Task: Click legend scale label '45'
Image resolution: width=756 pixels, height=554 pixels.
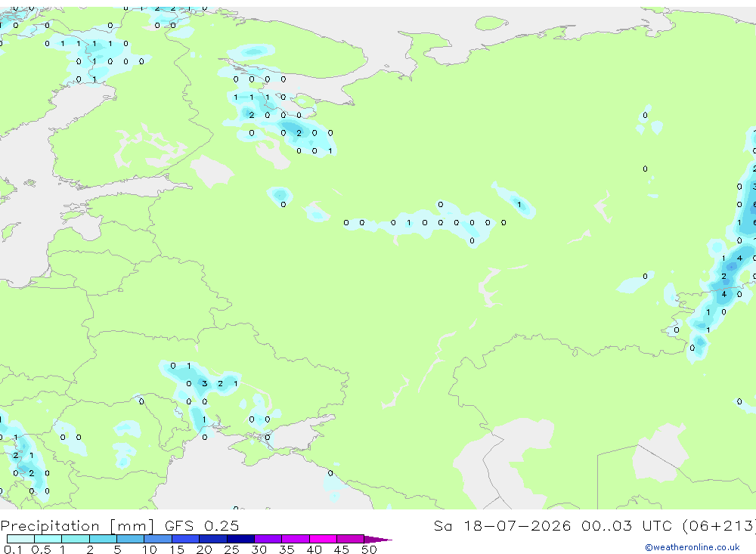Action: [342, 549]
